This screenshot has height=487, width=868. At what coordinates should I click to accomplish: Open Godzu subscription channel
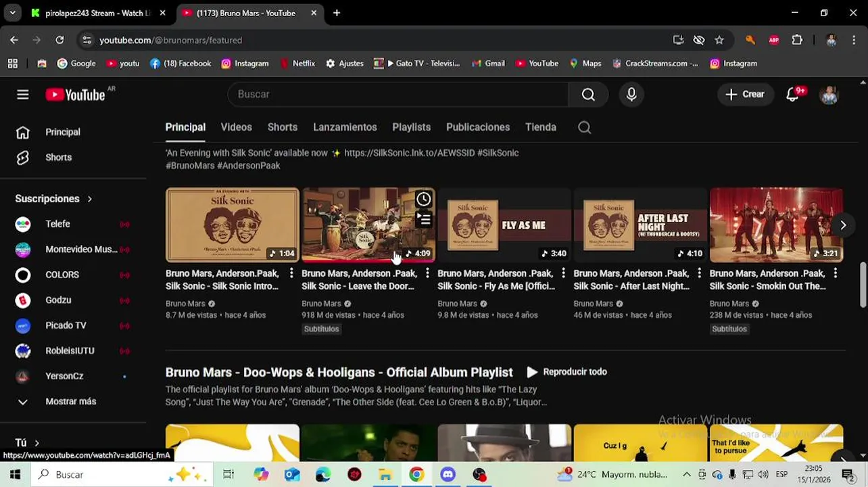pyautogui.click(x=73, y=300)
